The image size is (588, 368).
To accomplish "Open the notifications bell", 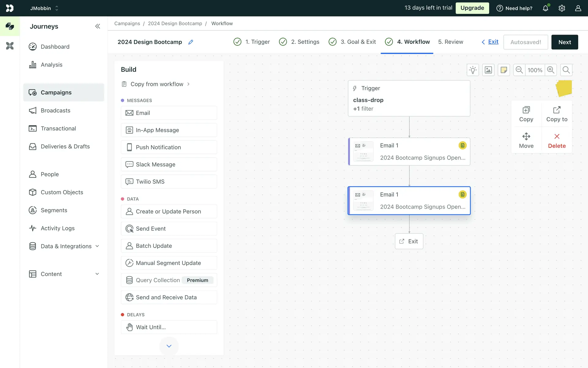I will (545, 8).
